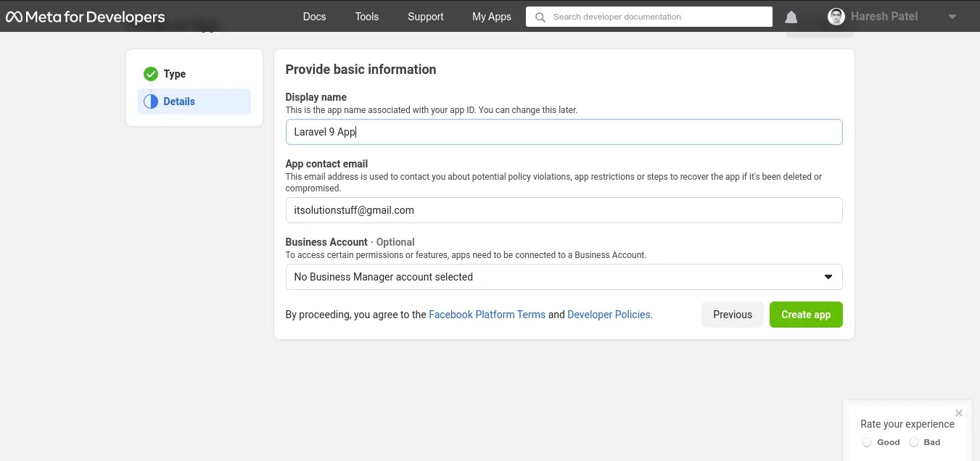980x461 pixels.
Task: Click the green checkmark beside Type
Action: click(151, 74)
